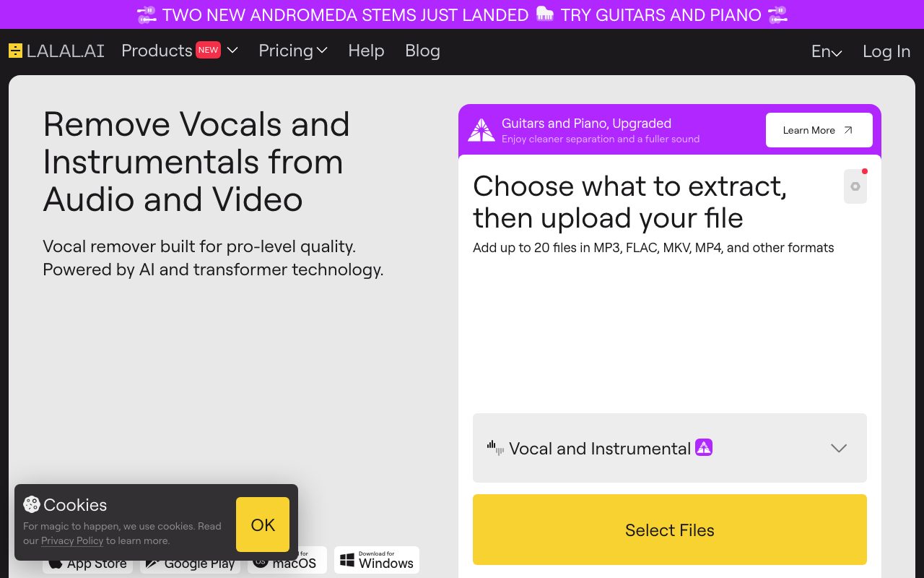Expand the Pricing dropdown
924x578 pixels.
[x=293, y=51]
